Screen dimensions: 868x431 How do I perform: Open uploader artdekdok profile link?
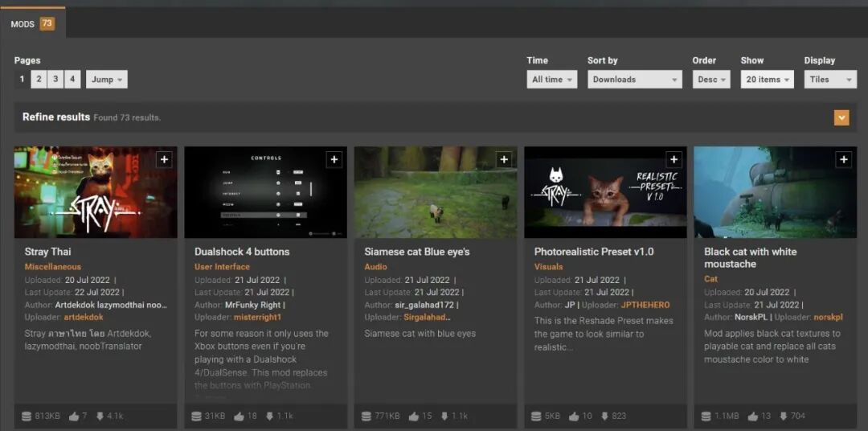tap(84, 318)
